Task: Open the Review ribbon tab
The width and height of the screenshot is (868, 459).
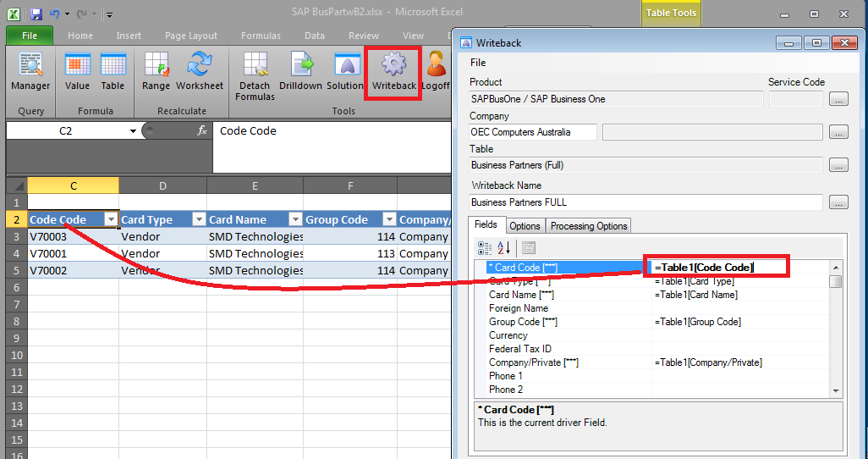Action: coord(364,36)
